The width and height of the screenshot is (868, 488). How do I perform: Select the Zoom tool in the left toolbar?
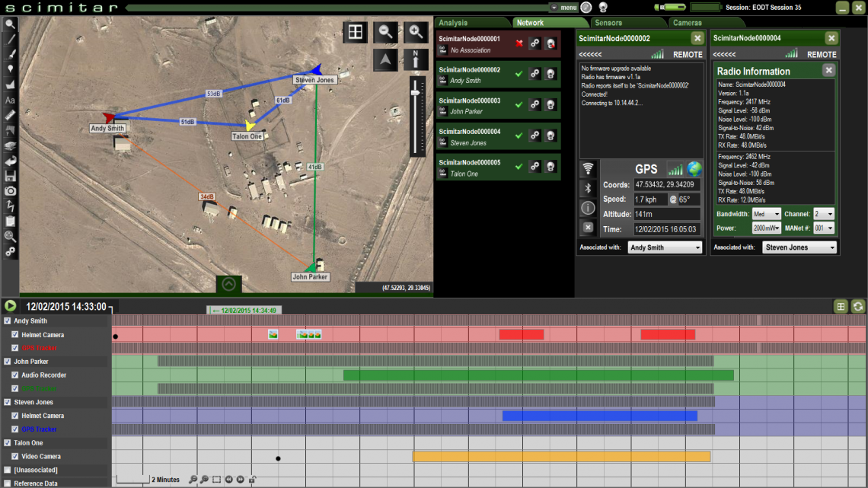(x=10, y=24)
